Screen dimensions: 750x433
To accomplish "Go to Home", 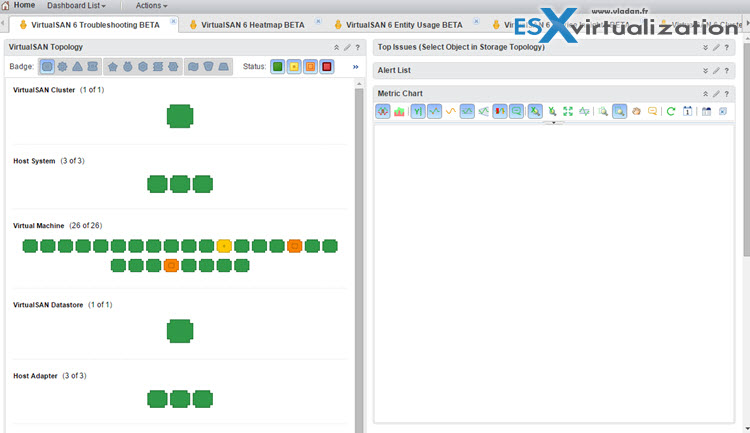I will click(x=19, y=5).
